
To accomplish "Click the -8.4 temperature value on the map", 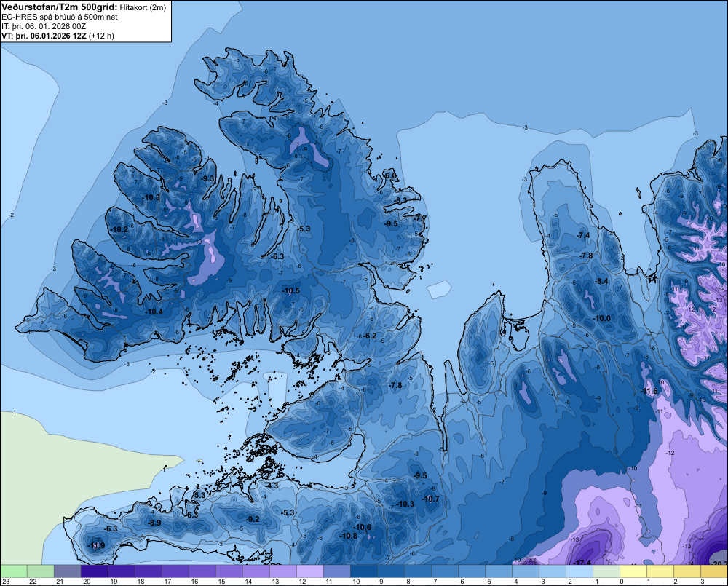I will coord(601,282).
